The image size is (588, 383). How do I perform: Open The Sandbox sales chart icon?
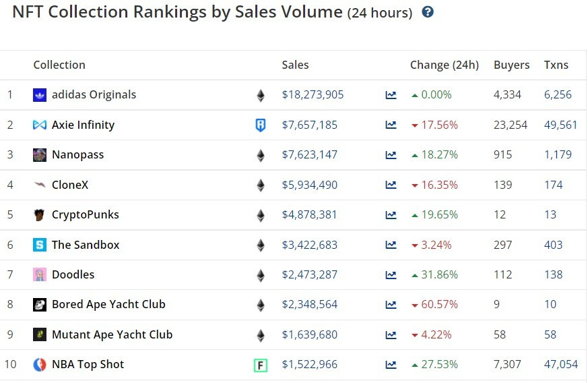pyautogui.click(x=391, y=245)
